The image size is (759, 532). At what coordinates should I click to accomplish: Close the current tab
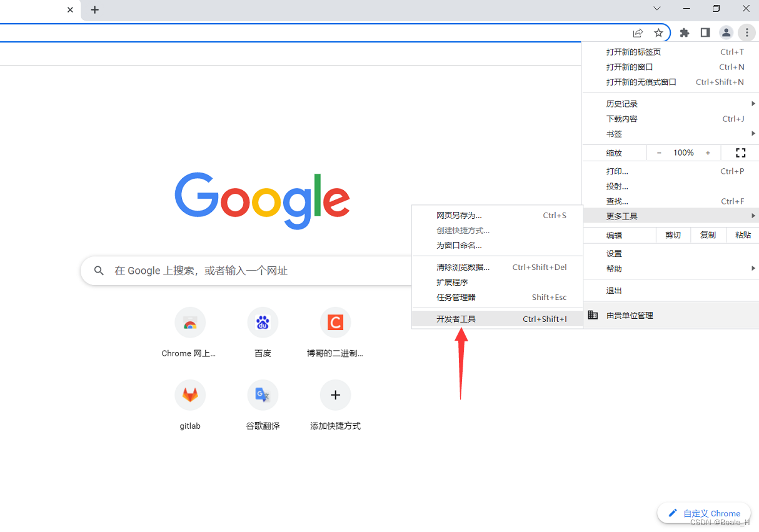70,10
